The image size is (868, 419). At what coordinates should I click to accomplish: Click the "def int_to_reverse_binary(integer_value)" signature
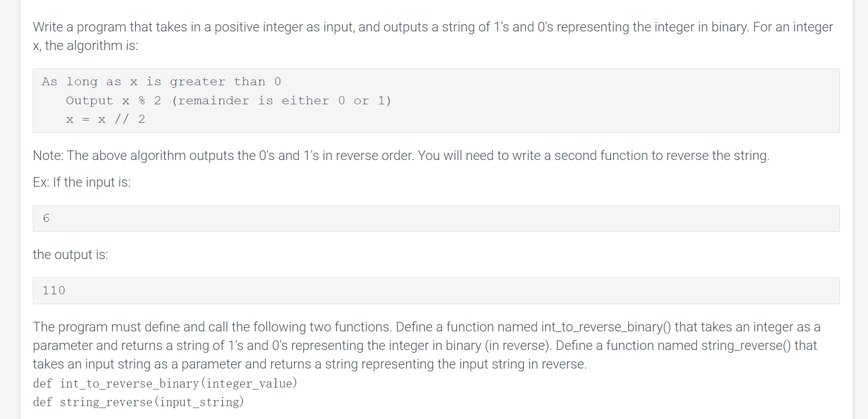pos(165,383)
